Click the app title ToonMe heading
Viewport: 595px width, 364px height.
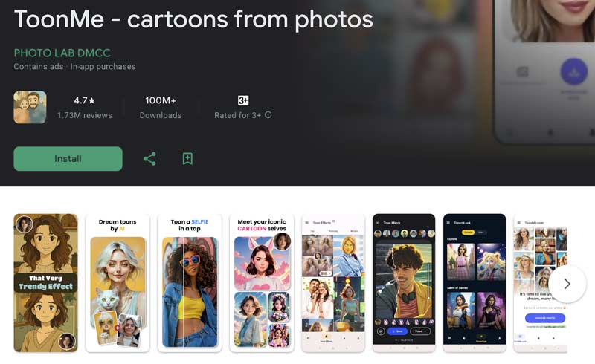(193, 19)
